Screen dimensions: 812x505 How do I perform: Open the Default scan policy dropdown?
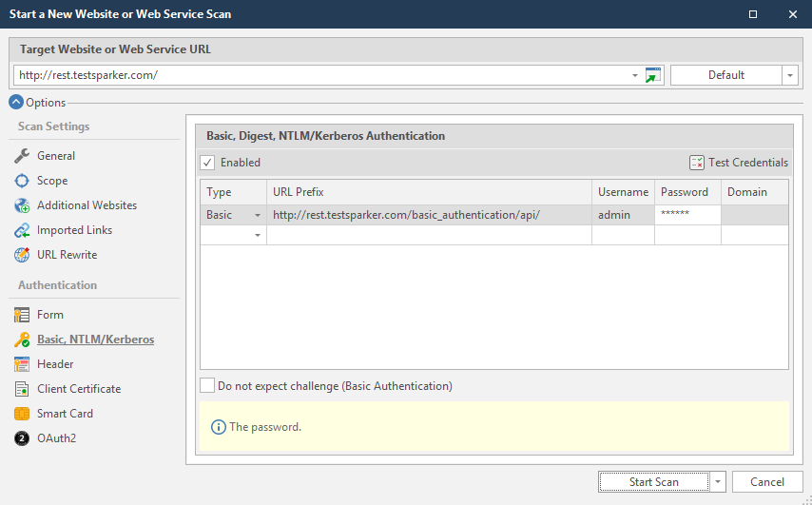pos(789,75)
